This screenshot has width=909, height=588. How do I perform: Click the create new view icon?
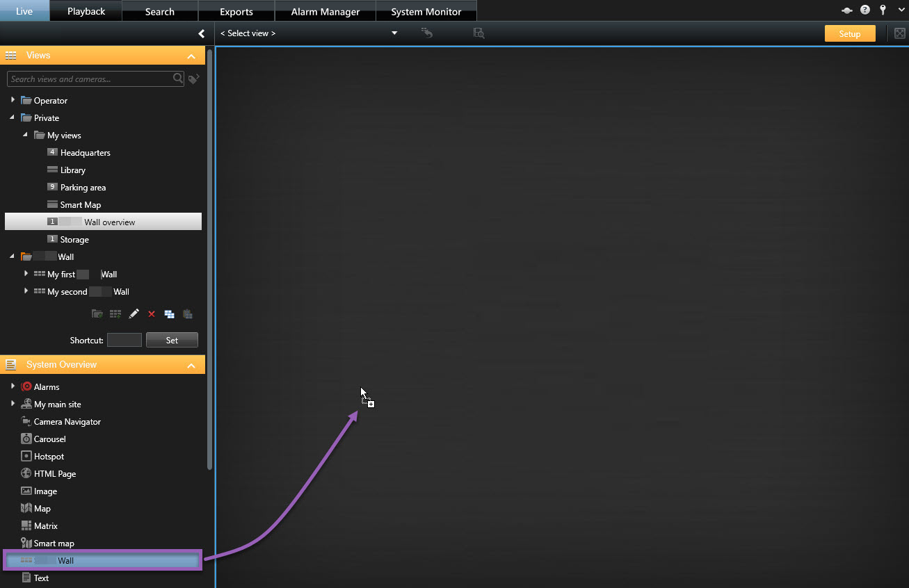tap(115, 314)
